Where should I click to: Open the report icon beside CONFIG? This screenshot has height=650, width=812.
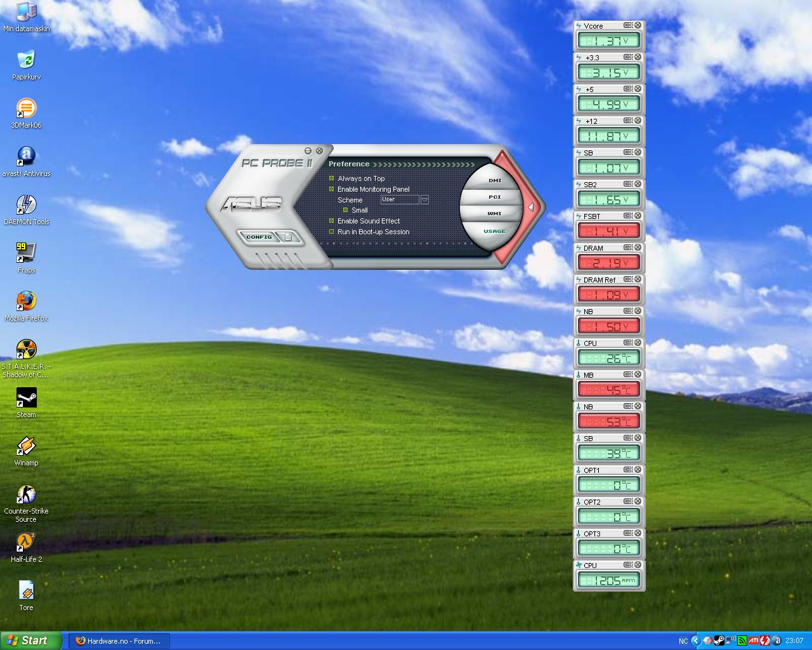pyautogui.click(x=289, y=237)
